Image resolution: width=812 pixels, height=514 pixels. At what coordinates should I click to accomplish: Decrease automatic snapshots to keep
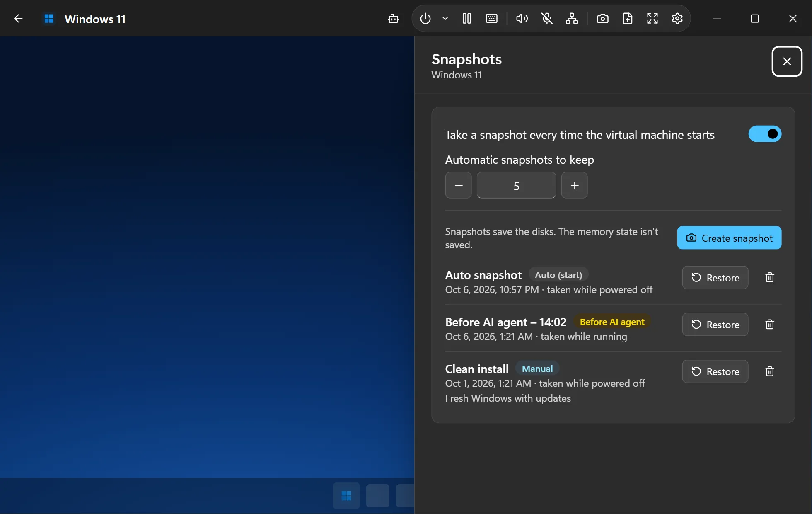[x=459, y=185]
